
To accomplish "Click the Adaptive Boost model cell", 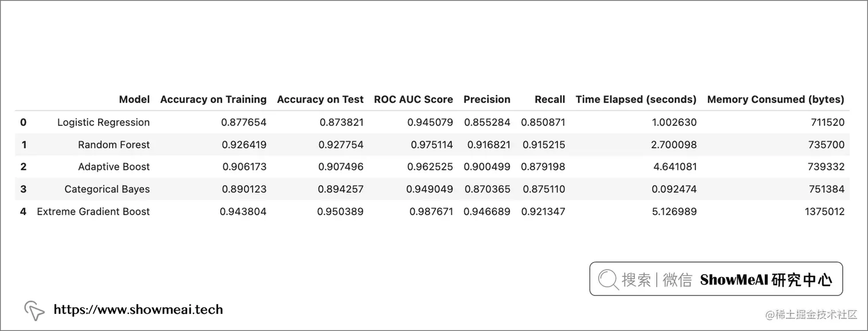I will [x=114, y=167].
